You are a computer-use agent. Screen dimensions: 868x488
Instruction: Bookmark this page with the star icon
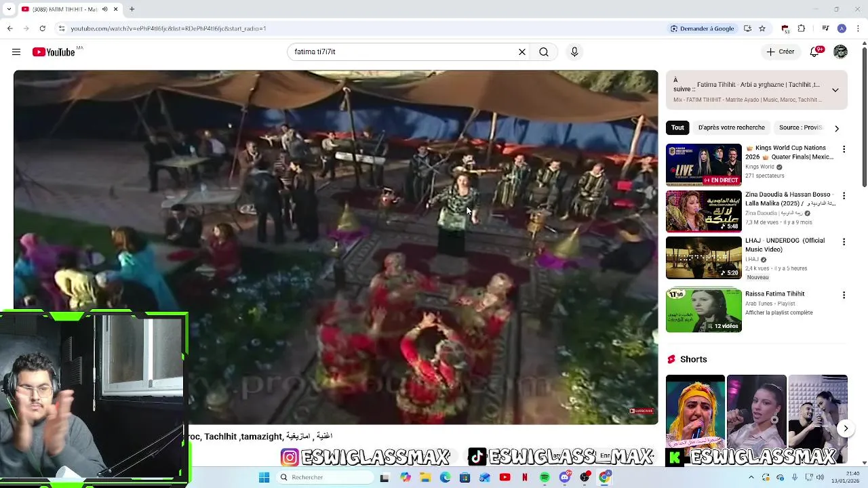click(762, 28)
